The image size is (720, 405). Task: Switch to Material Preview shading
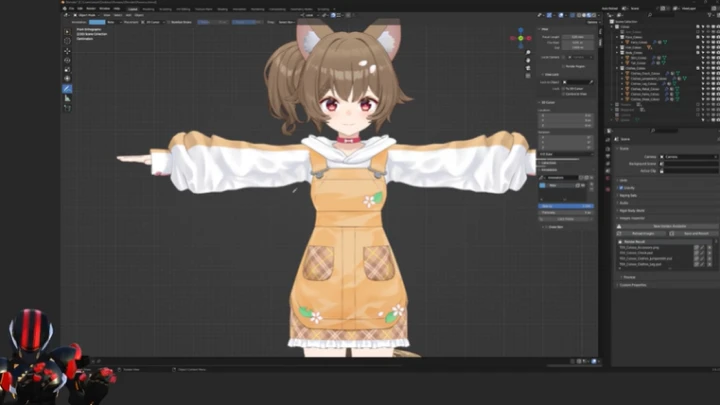(589, 15)
